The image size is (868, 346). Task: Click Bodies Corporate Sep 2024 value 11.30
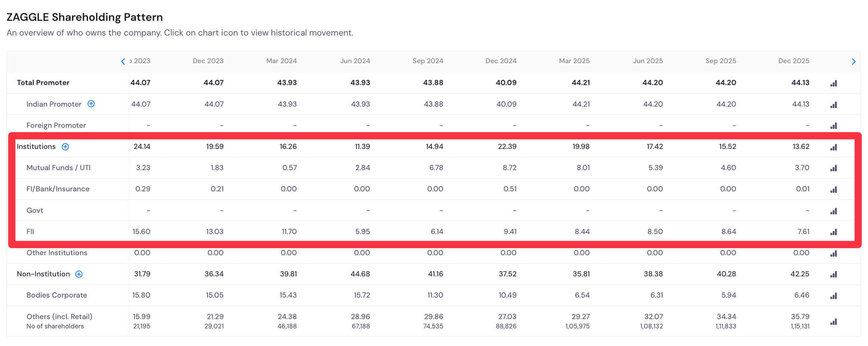pyautogui.click(x=435, y=295)
